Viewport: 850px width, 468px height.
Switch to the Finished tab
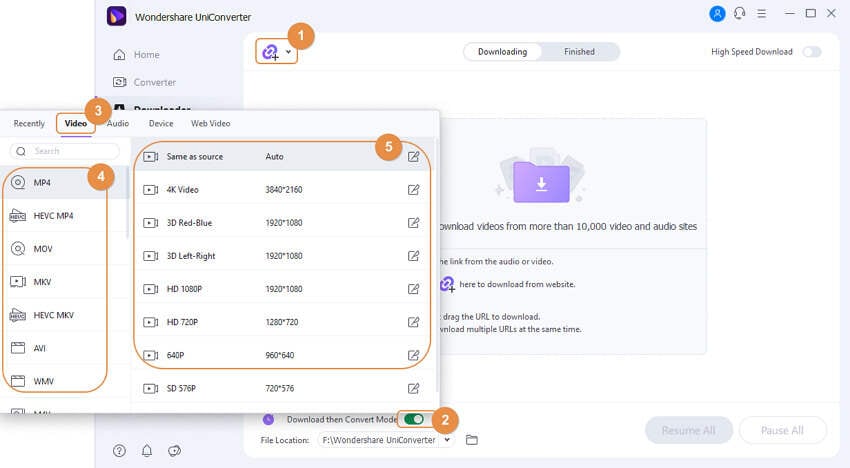(x=579, y=52)
